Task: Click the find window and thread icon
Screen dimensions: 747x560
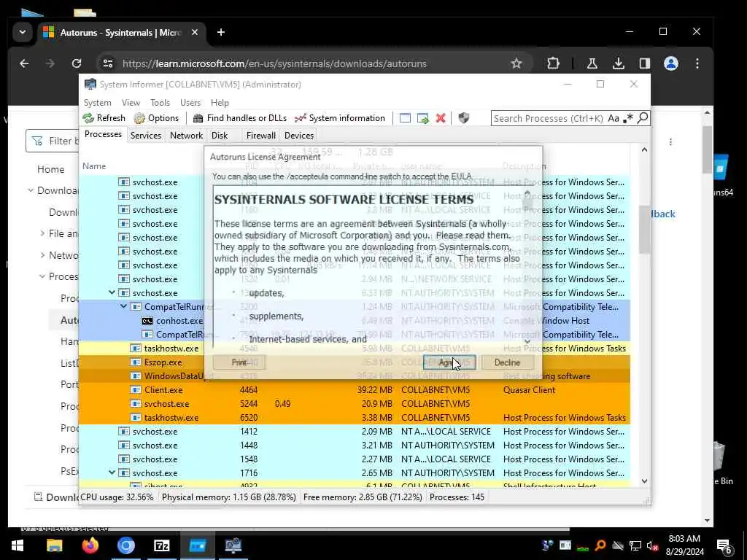Action: click(422, 118)
